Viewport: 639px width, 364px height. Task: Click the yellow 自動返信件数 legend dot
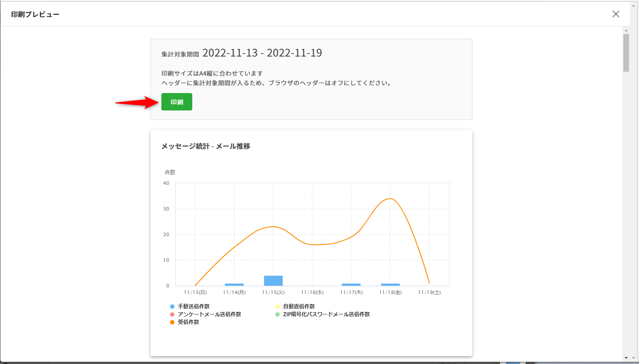278,307
